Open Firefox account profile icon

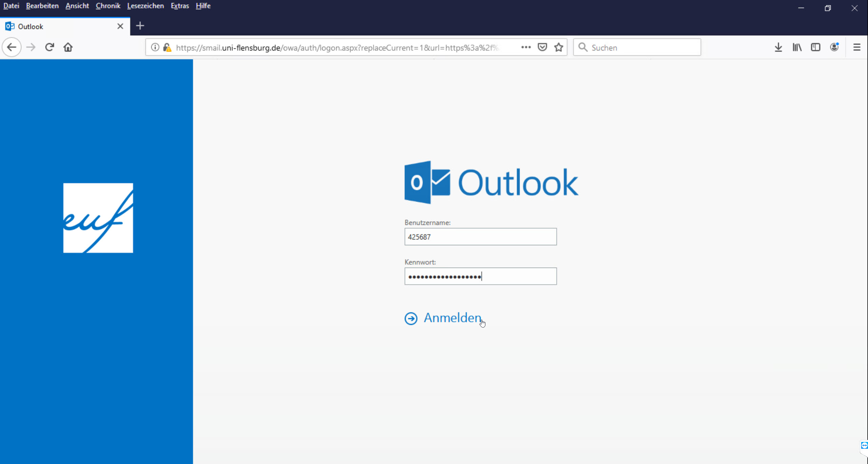coord(834,47)
